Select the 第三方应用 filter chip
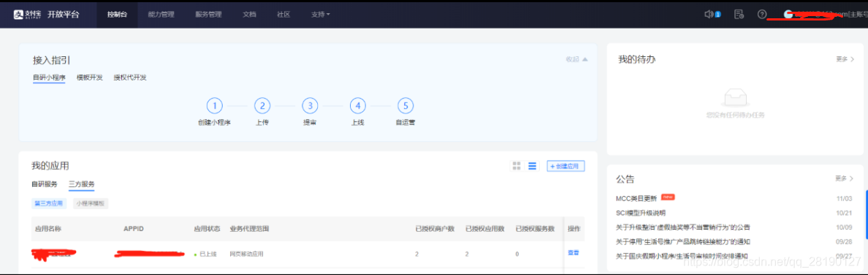This screenshot has width=868, height=275. pos(49,203)
